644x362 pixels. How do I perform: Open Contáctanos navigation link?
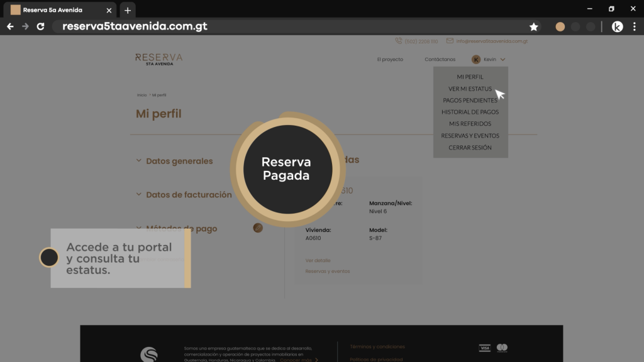(440, 59)
